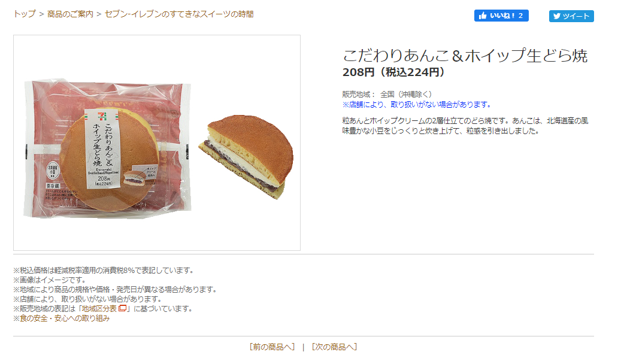Click the small dorayaki inset on the package label
This screenshot has height=364, width=624.
point(135,178)
